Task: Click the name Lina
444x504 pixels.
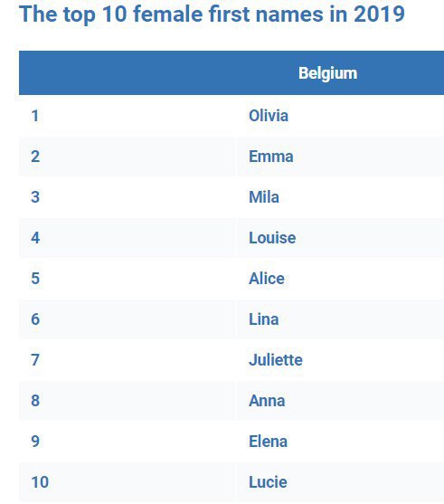Action: click(264, 319)
